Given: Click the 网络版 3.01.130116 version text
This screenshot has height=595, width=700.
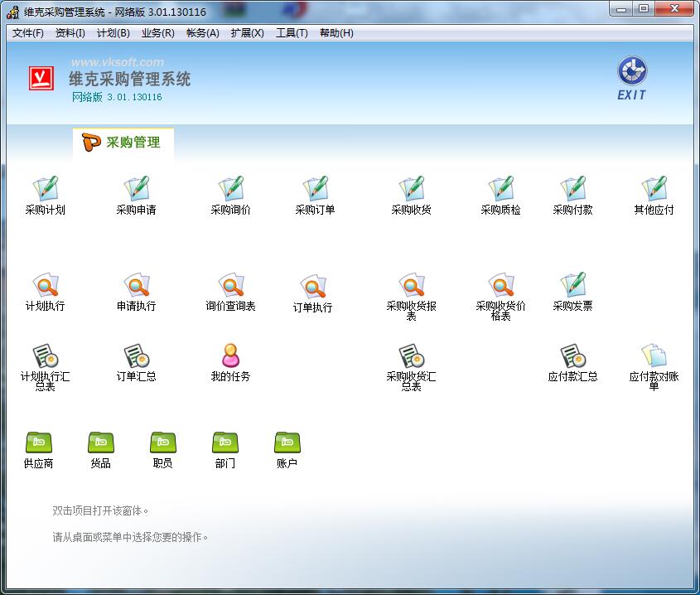Looking at the screenshot, I should coord(117,97).
